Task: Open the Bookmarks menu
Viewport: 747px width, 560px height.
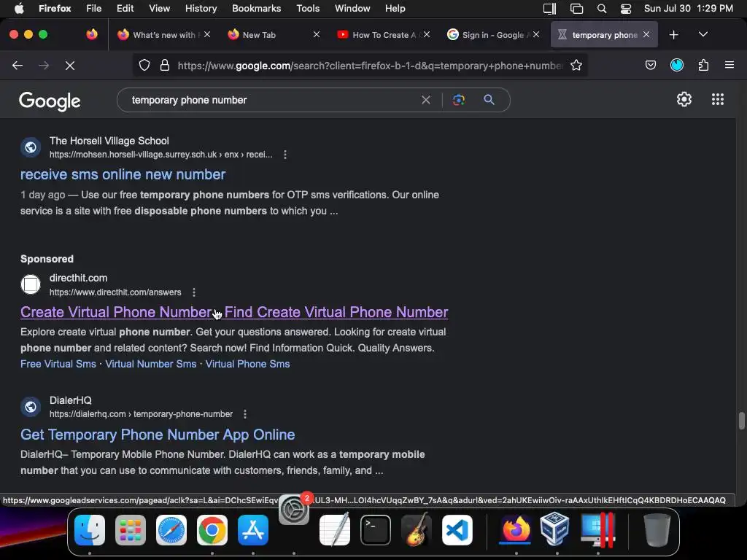Action: pos(256,9)
